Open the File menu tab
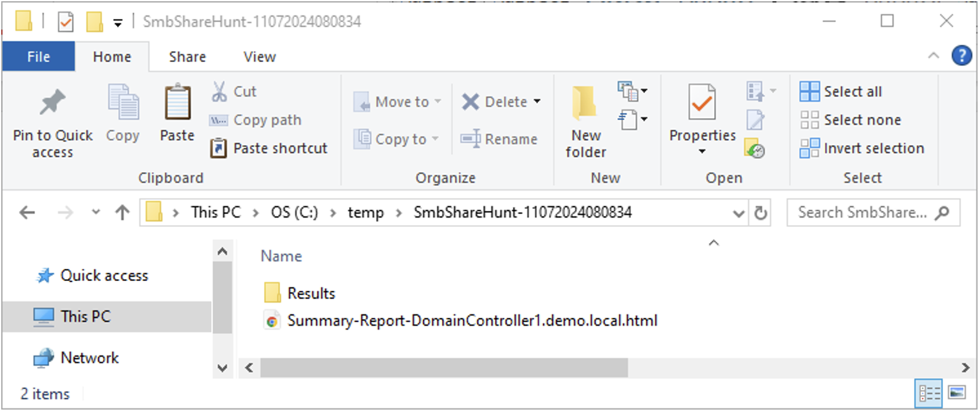Image resolution: width=980 pixels, height=412 pixels. 39,57
